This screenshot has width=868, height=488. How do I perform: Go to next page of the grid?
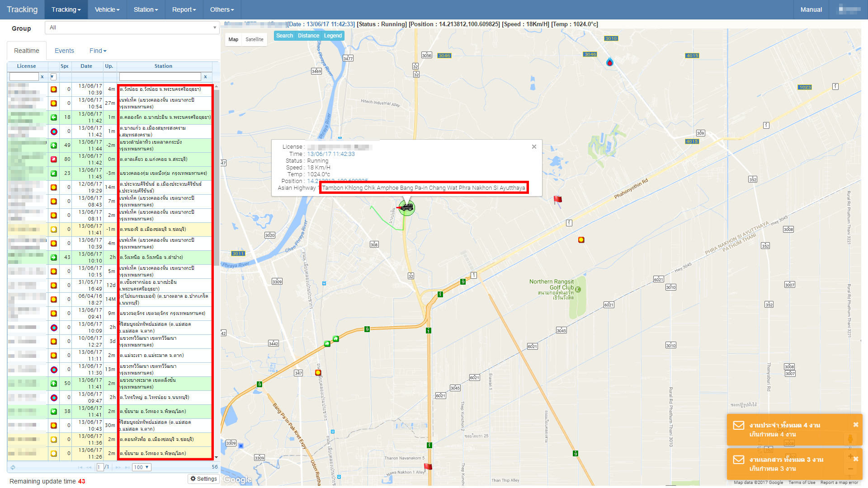coord(118,467)
